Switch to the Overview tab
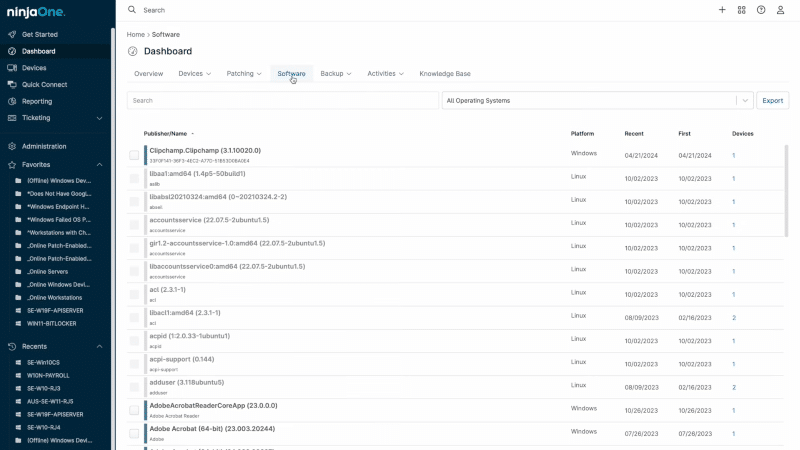 point(148,73)
